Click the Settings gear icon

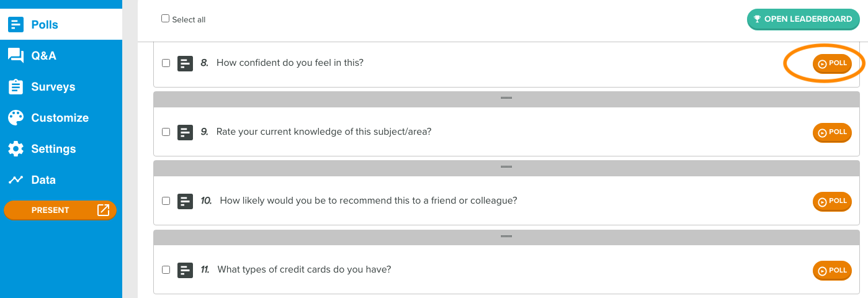16,149
